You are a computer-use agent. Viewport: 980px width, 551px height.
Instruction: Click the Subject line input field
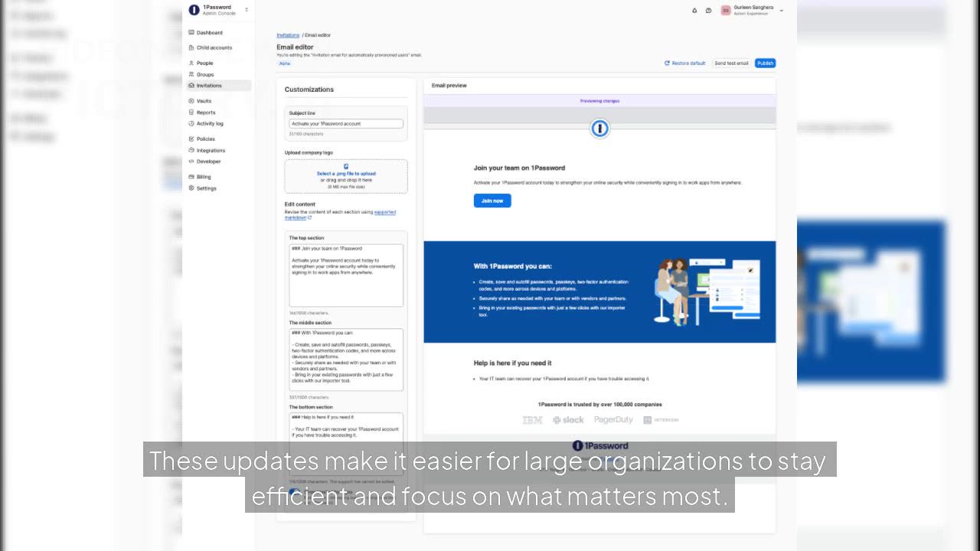(x=346, y=123)
